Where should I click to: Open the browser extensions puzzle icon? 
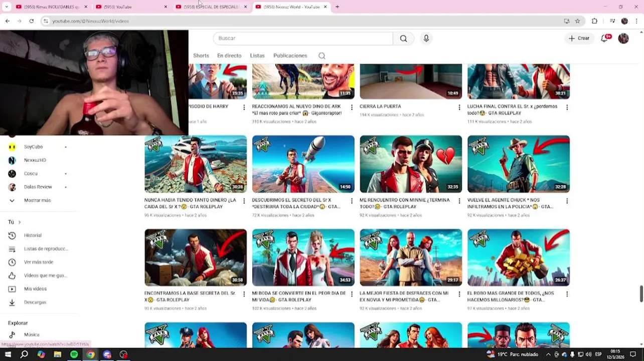point(594,21)
